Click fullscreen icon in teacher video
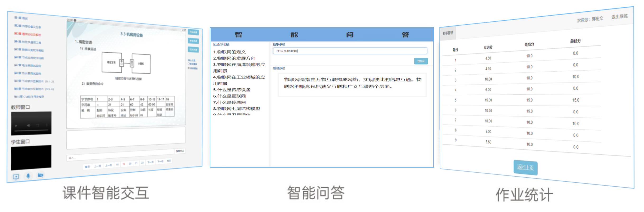Screen dimensions: 644x212 (x=38, y=125)
